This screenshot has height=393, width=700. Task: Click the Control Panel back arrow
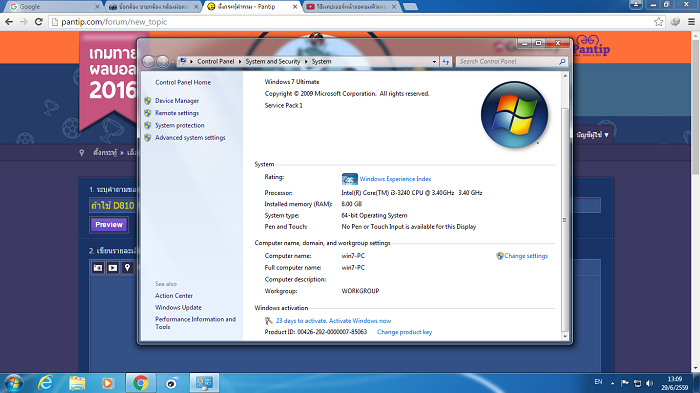pos(149,62)
